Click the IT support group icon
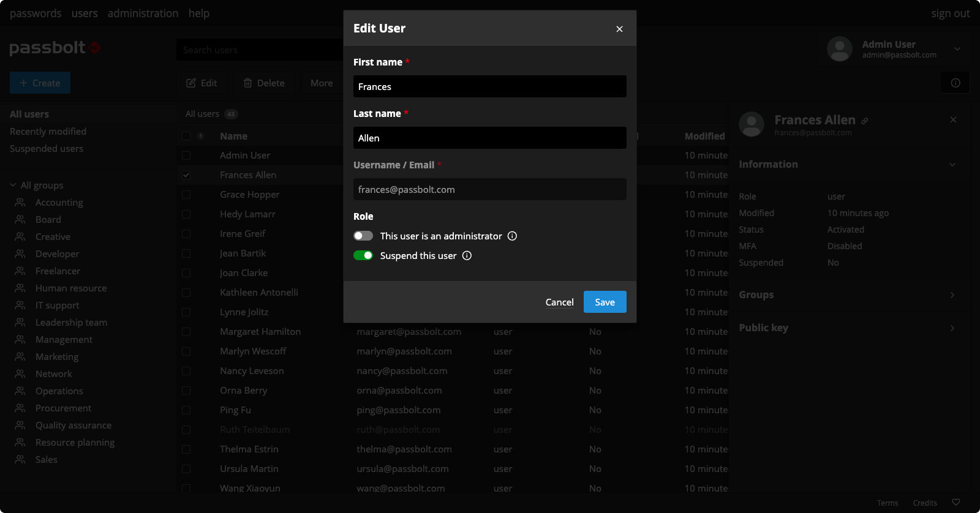 click(20, 305)
